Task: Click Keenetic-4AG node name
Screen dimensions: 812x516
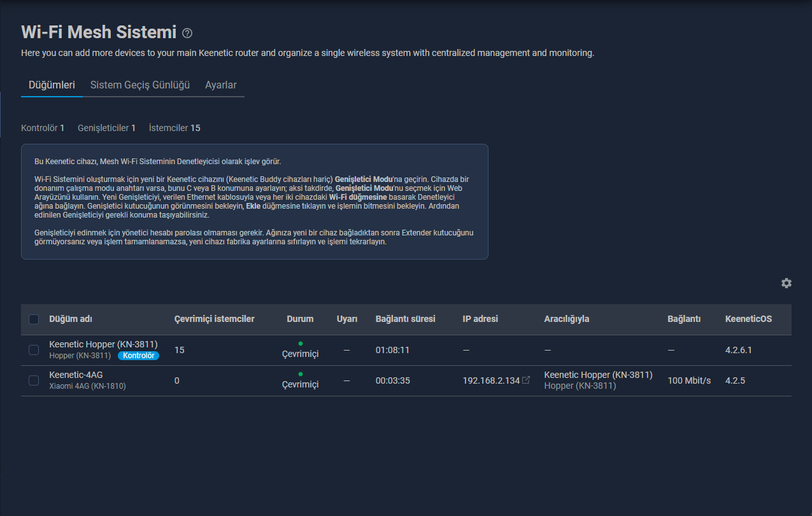Action: 76,375
